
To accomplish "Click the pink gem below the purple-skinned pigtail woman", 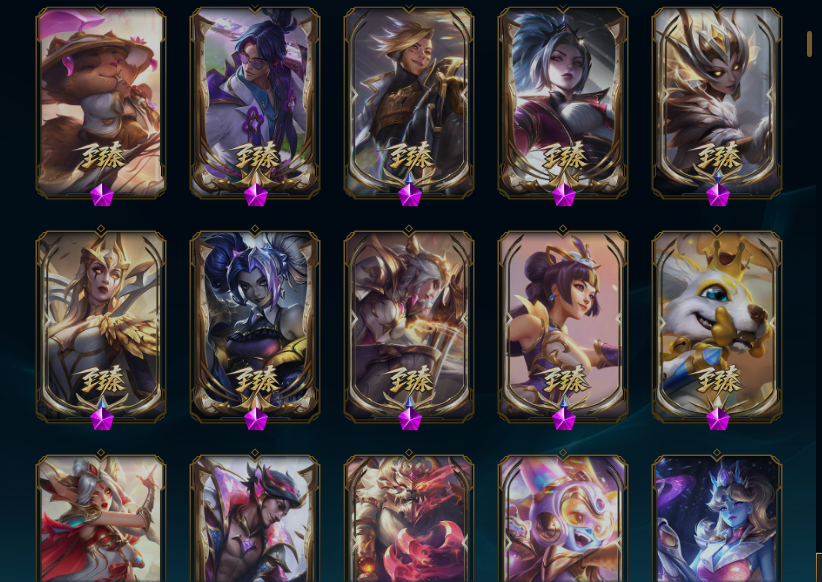I will (x=256, y=419).
